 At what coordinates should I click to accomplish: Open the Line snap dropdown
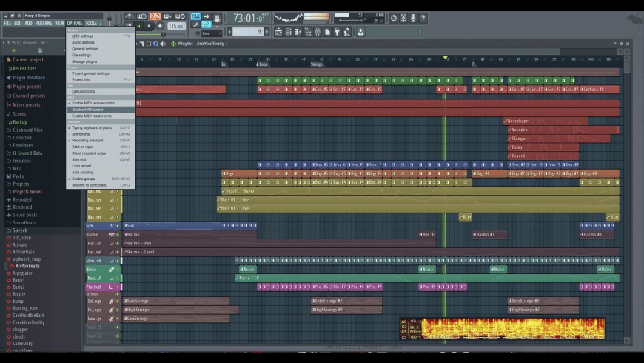pyautogui.click(x=210, y=33)
